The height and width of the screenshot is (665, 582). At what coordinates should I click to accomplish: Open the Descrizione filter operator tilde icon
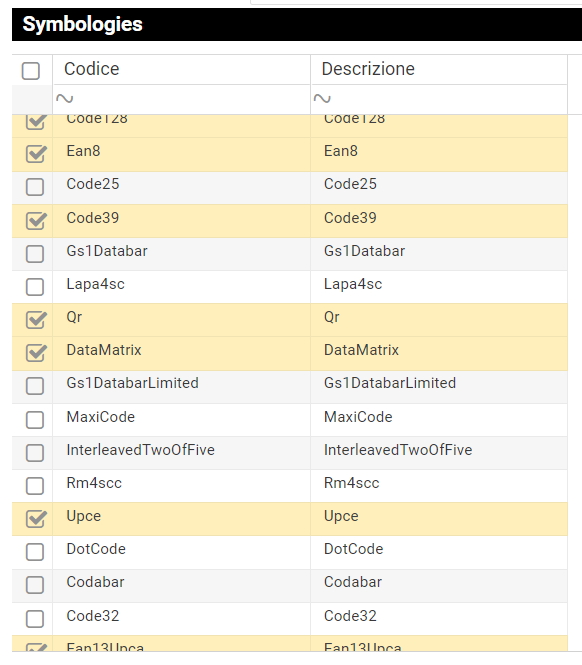(x=322, y=99)
